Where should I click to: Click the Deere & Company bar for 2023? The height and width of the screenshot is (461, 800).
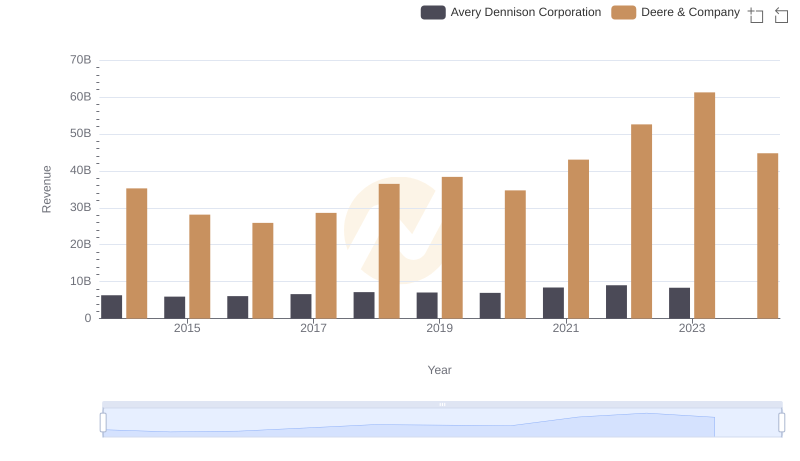click(704, 205)
